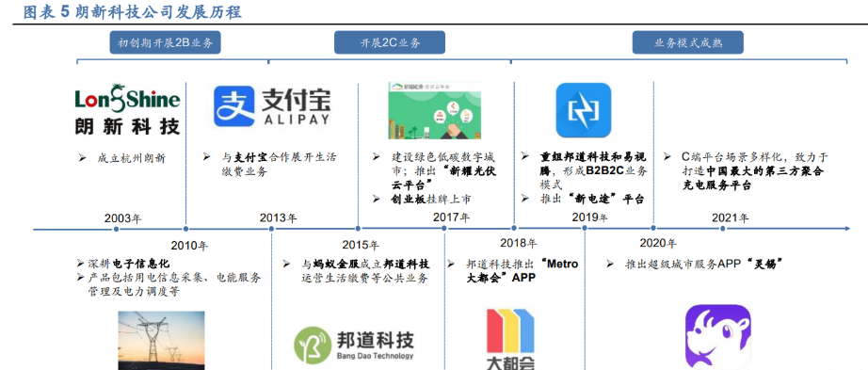The height and width of the screenshot is (370, 868).
Task: Click the 2018年 timeline label
Action: coord(518,243)
